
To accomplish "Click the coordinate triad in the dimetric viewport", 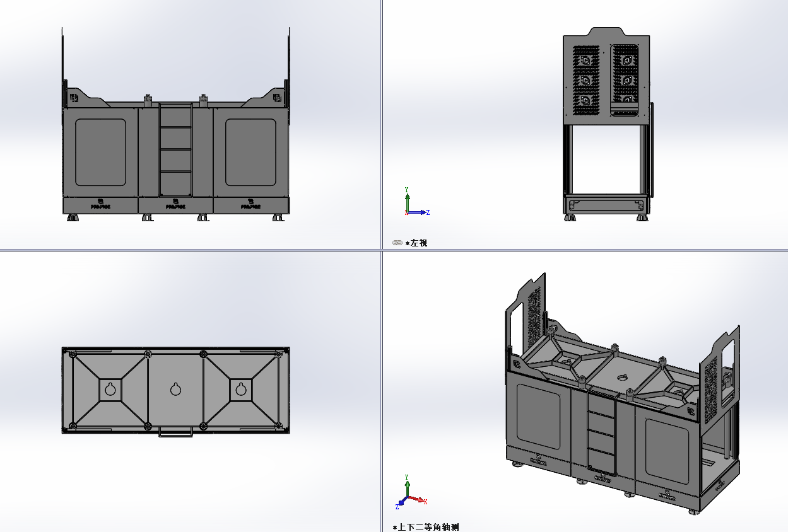I will (411, 492).
